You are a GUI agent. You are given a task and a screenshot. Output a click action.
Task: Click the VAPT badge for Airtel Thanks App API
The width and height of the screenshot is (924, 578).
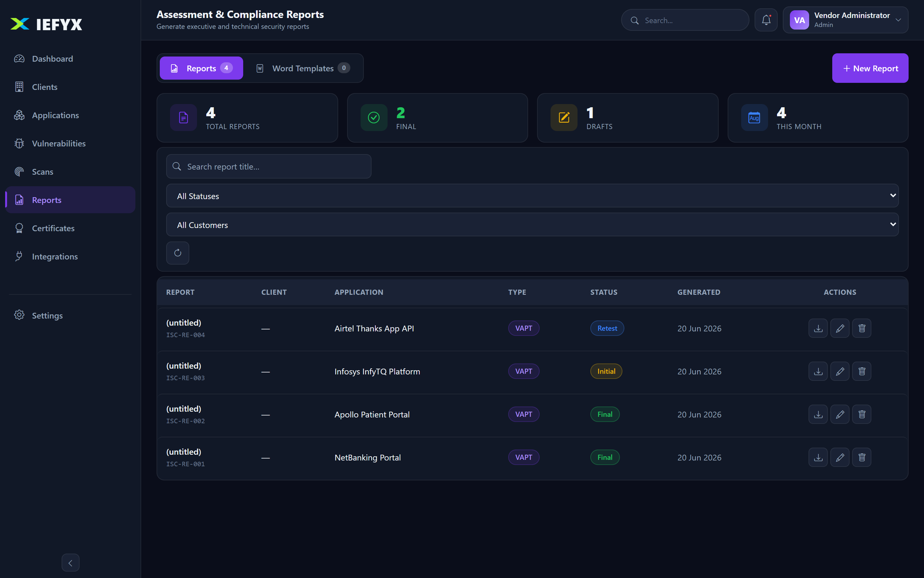[x=524, y=328]
